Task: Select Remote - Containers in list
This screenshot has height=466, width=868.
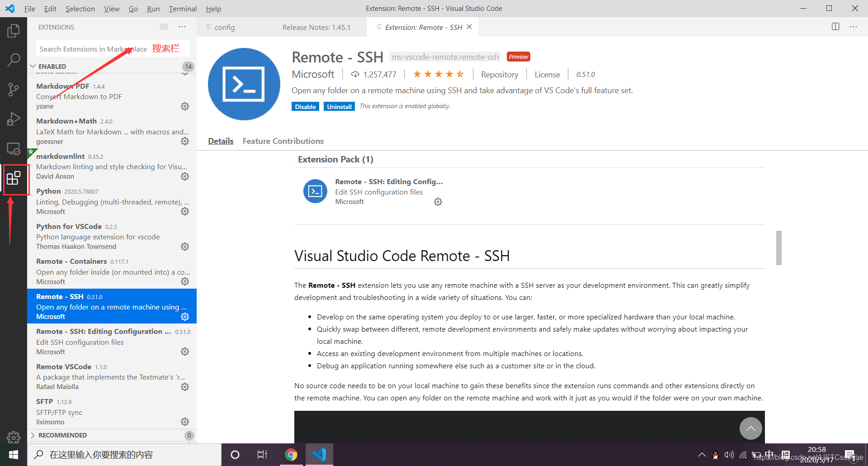Action: click(x=112, y=271)
